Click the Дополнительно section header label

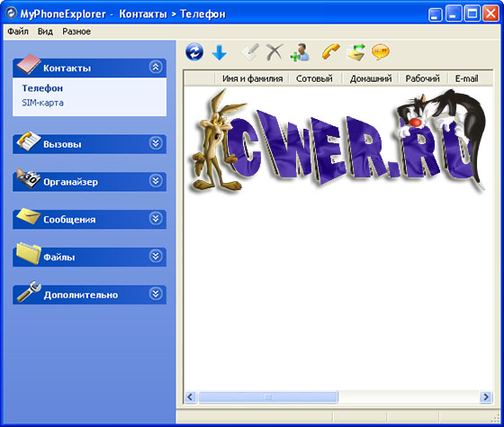coord(81,295)
